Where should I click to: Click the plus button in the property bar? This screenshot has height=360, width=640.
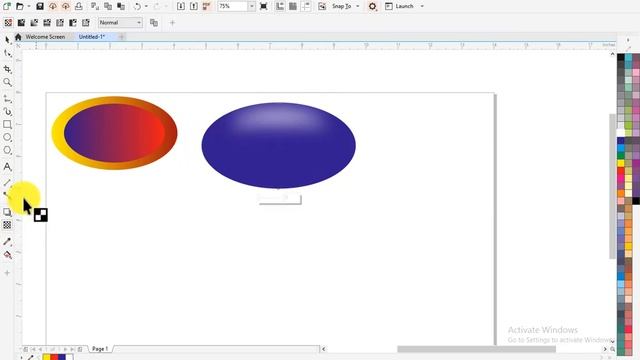point(172,23)
